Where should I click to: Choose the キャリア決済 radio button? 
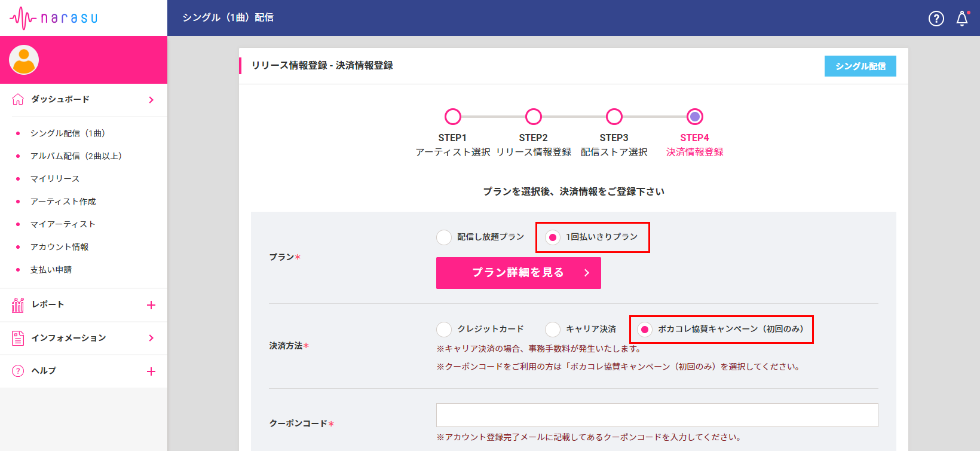click(x=553, y=330)
